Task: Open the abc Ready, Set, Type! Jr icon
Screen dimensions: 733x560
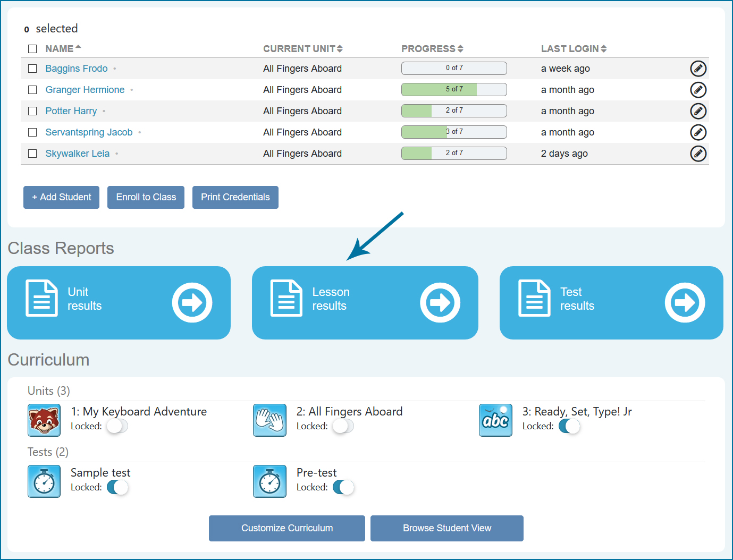Action: tap(495, 420)
